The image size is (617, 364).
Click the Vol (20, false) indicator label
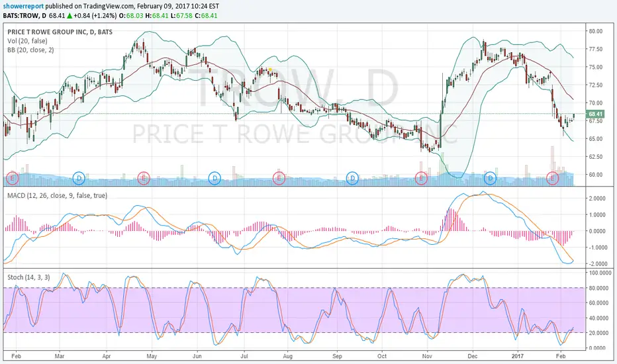(x=27, y=41)
